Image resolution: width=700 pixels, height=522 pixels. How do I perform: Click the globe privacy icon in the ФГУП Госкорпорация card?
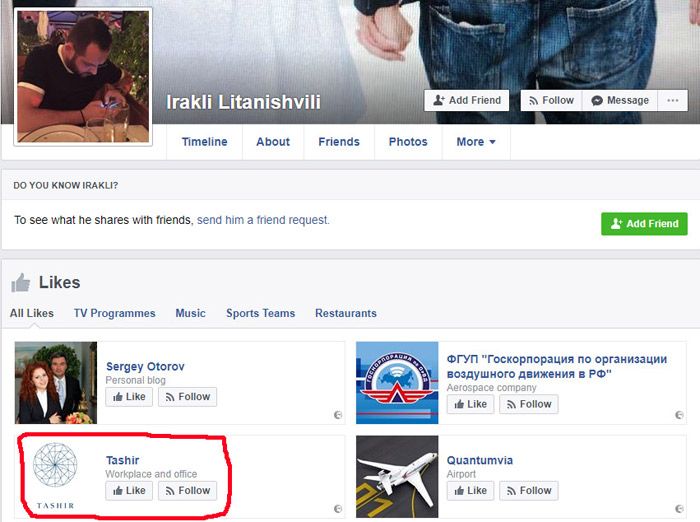(679, 415)
